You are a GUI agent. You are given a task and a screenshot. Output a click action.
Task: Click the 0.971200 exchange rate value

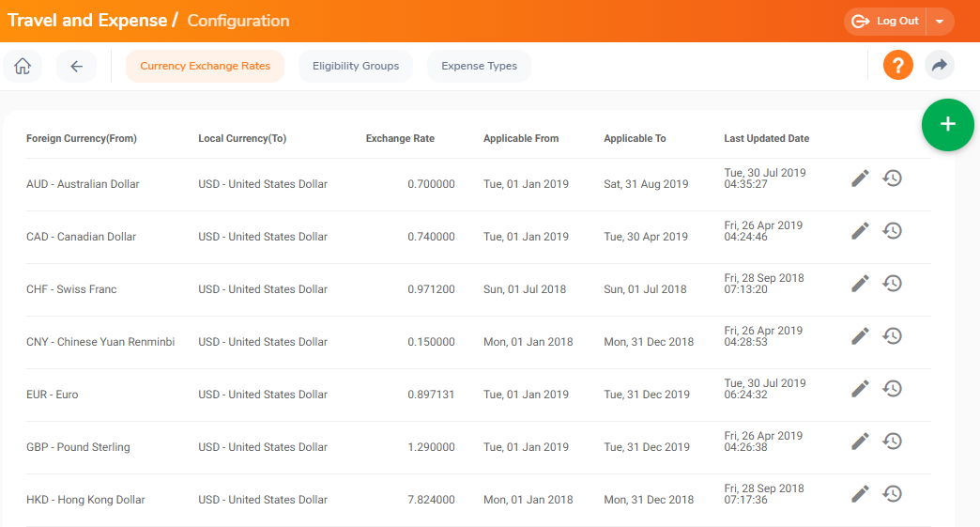[x=431, y=288]
